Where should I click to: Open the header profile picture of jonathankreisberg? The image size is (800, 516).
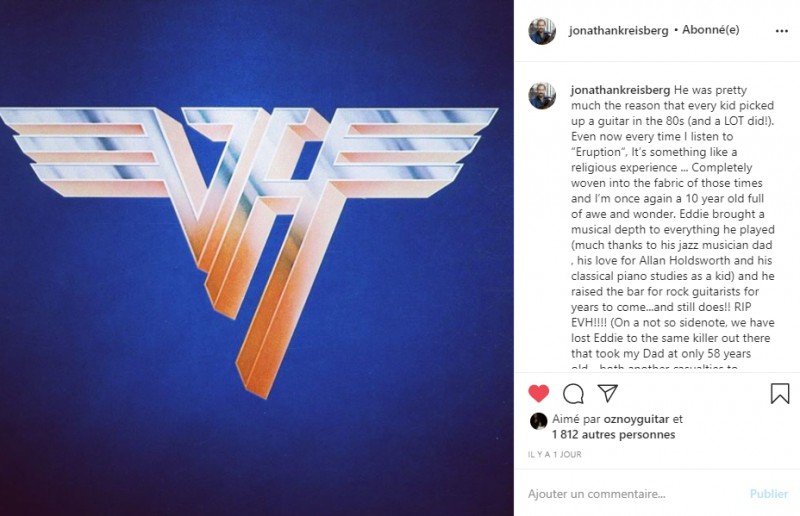click(x=542, y=31)
